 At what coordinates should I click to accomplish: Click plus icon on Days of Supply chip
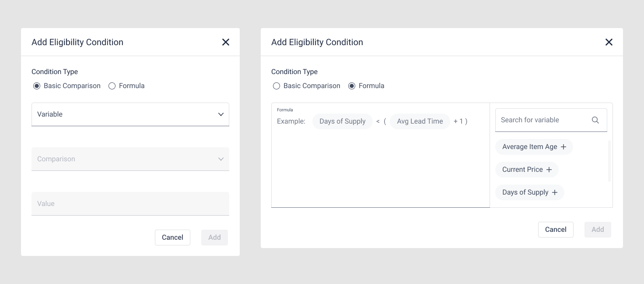[x=555, y=192]
